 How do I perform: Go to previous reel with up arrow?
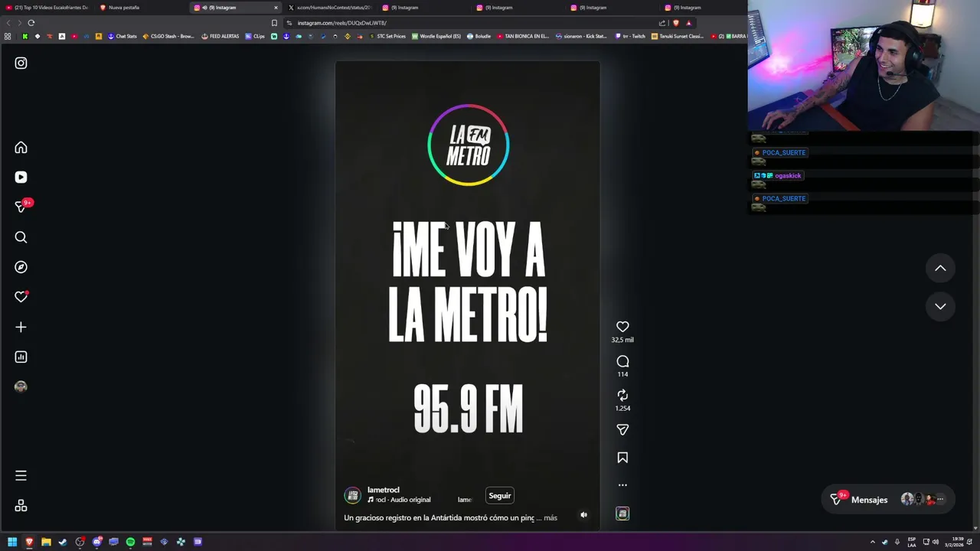tap(940, 269)
